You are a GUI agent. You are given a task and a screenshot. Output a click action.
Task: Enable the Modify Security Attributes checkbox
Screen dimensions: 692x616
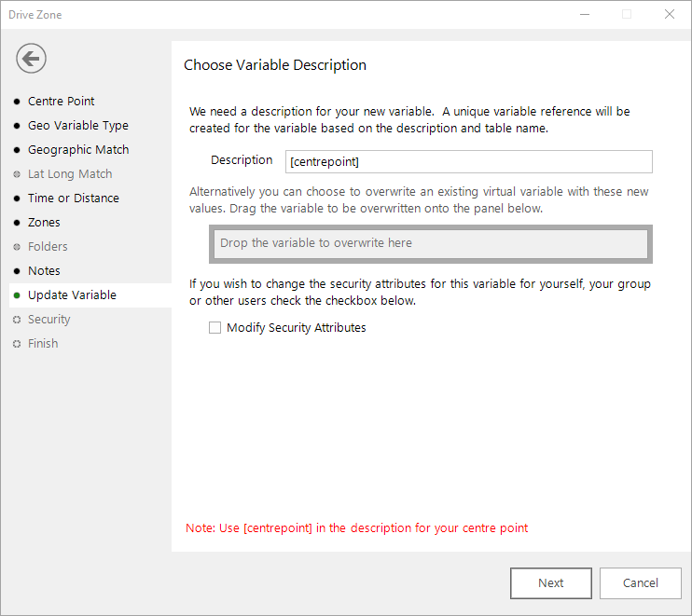[x=215, y=328]
